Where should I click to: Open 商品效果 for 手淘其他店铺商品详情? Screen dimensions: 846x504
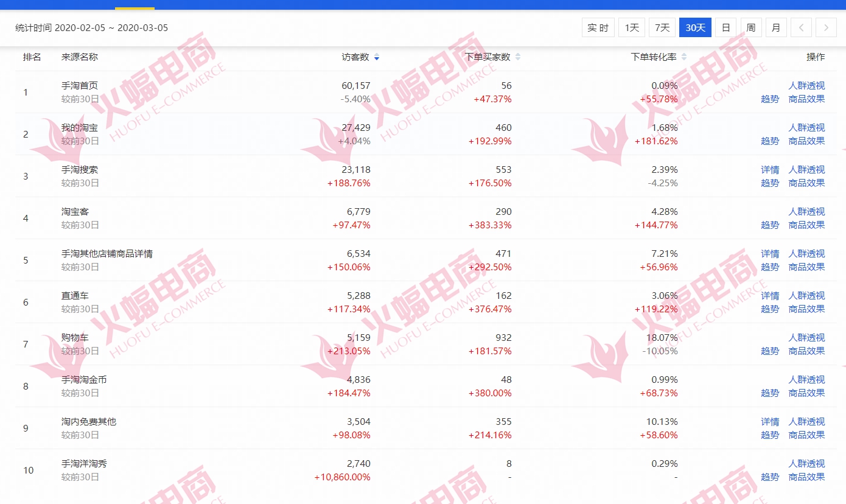(x=806, y=267)
